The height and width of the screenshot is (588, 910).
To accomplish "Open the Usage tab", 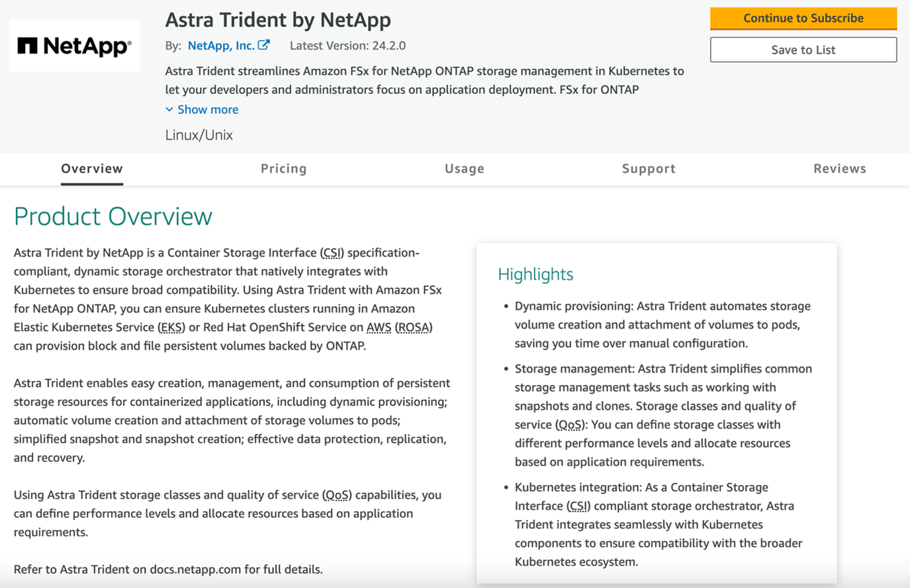I will 464,169.
